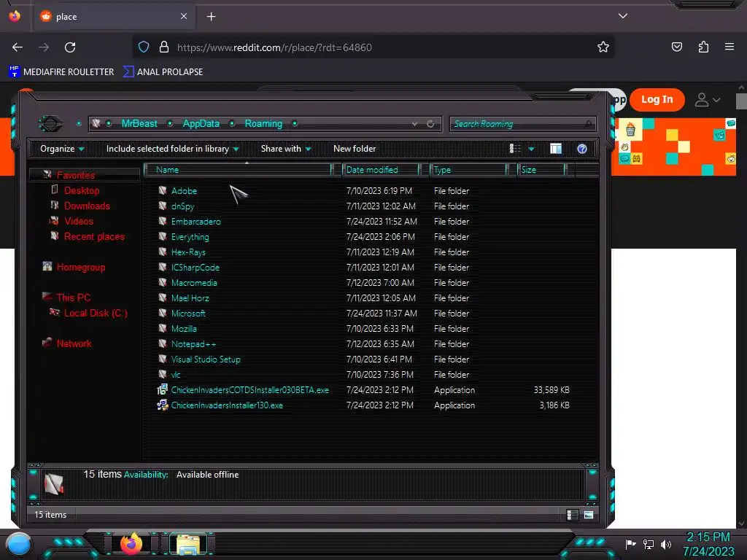Focus the Search Roaming field

[522, 124]
